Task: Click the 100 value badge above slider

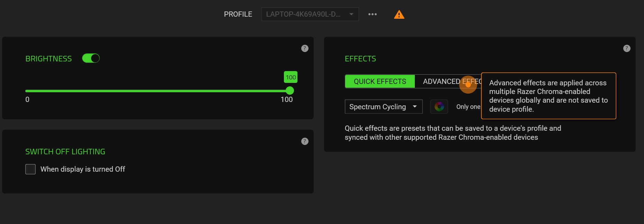Action: 290,77
